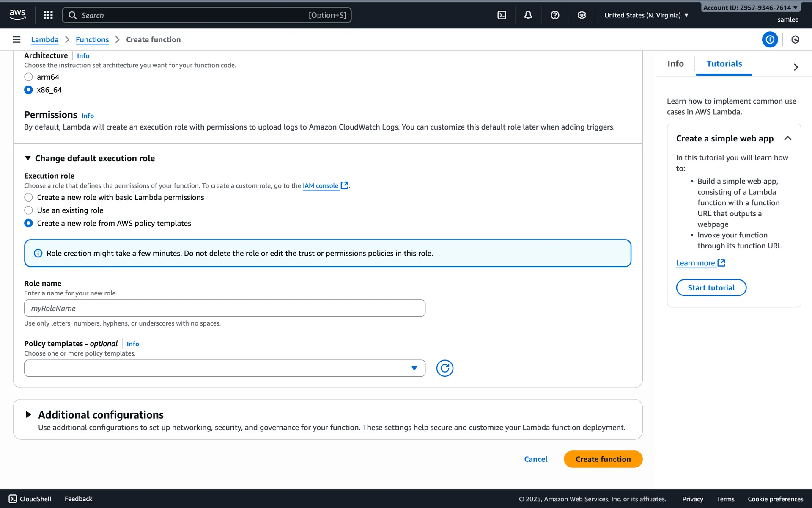Choose Use an existing role

click(x=28, y=210)
